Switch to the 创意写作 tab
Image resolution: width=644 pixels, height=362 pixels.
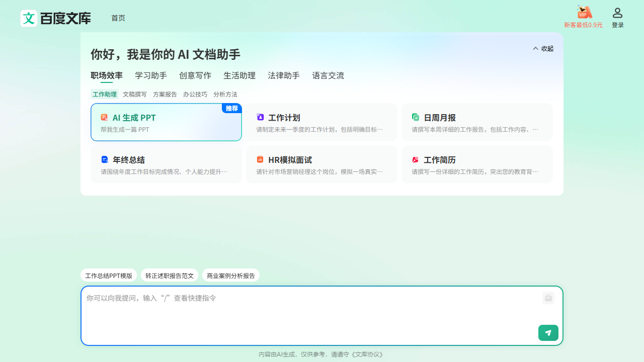click(x=195, y=76)
